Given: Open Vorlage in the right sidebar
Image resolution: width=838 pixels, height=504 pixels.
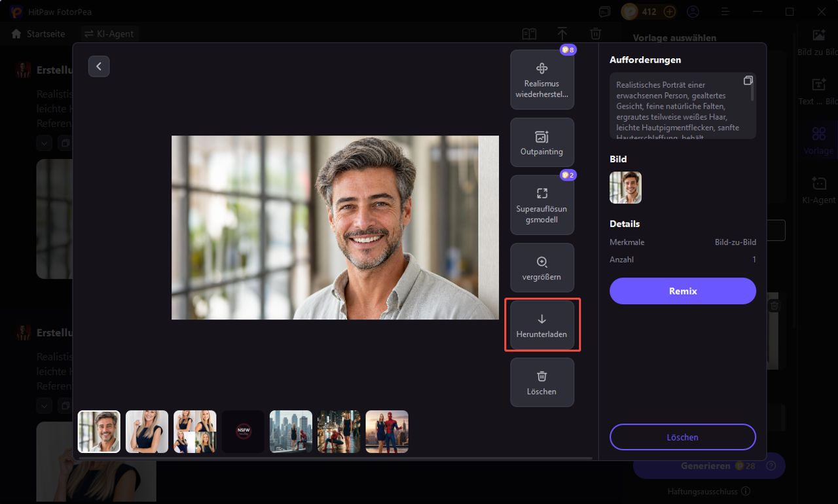Looking at the screenshot, I should (x=818, y=140).
